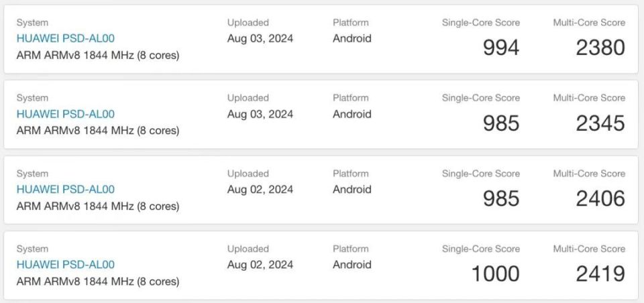644x303 pixels.
Task: Click ARM ARMv8 CPU text in the 2419 result
Action: pos(98,282)
